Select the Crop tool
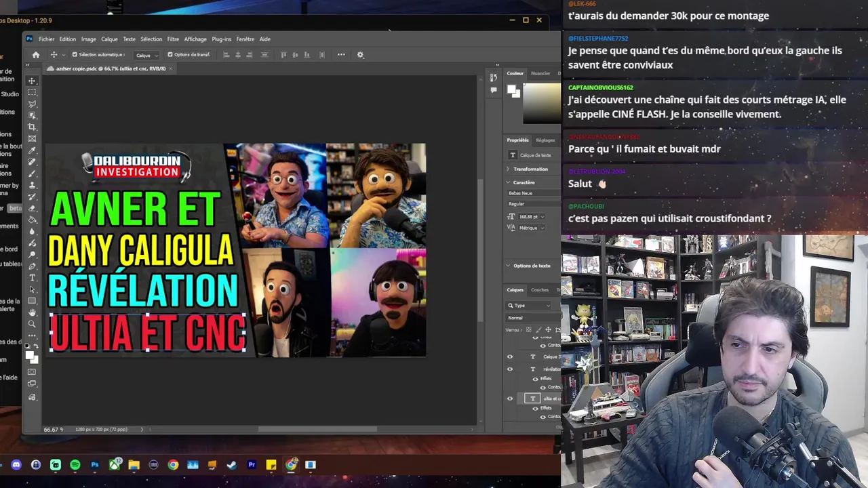The height and width of the screenshot is (488, 868). coord(32,127)
